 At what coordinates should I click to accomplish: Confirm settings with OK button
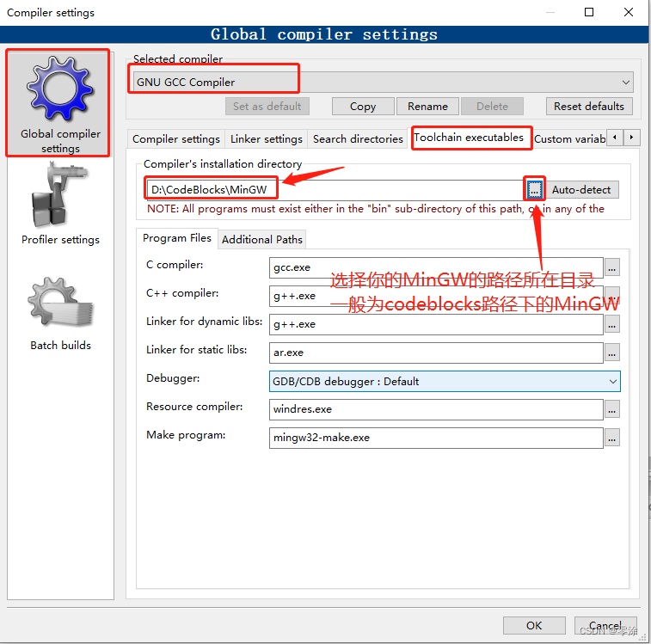click(534, 625)
